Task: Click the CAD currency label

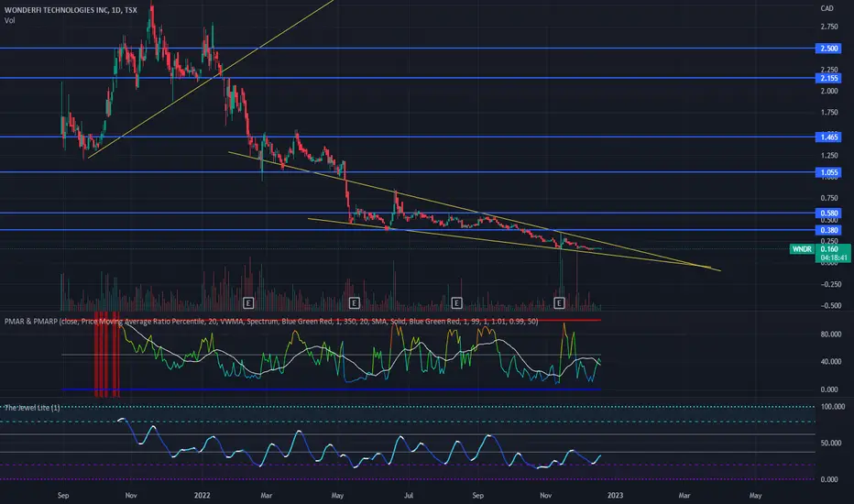Action: pos(827,8)
